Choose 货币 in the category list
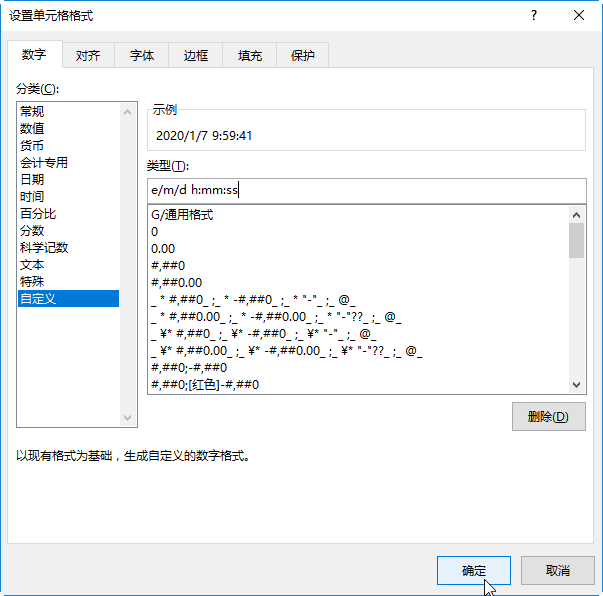Image resolution: width=603 pixels, height=596 pixels. pyautogui.click(x=68, y=145)
